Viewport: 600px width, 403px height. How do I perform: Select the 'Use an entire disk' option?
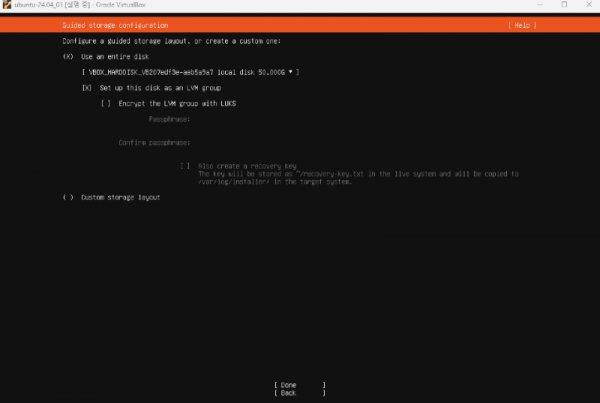(67, 57)
